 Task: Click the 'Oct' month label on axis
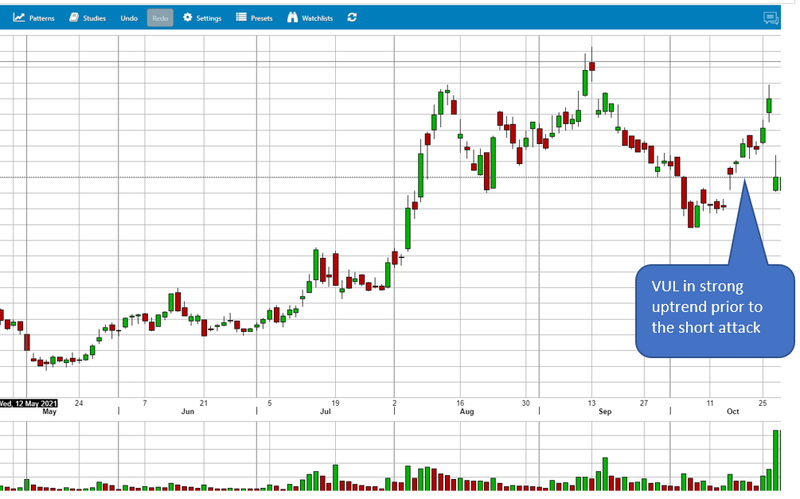(733, 412)
